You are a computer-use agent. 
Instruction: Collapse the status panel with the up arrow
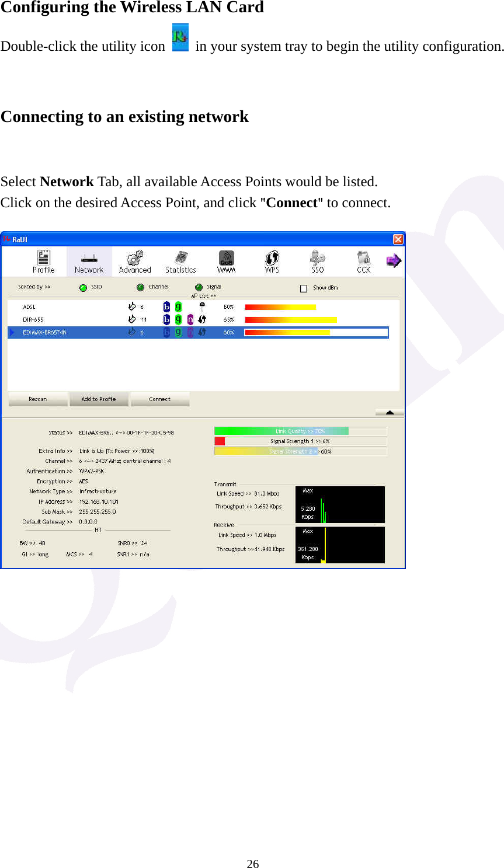(389, 413)
